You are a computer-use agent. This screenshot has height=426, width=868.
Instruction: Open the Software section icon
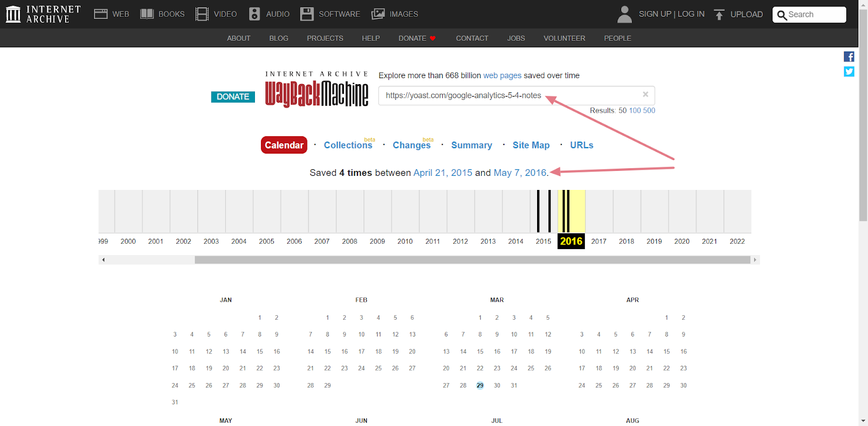(307, 14)
